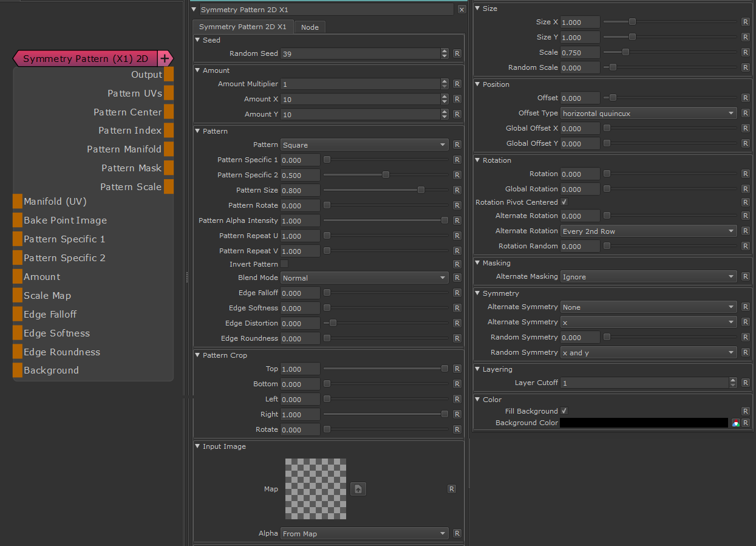The height and width of the screenshot is (546, 756).
Task: Click the X button next to node name
Action: (461, 10)
